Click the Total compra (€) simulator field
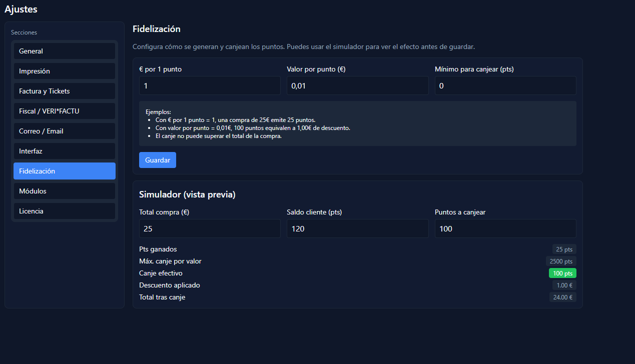635x364 pixels. click(x=210, y=228)
